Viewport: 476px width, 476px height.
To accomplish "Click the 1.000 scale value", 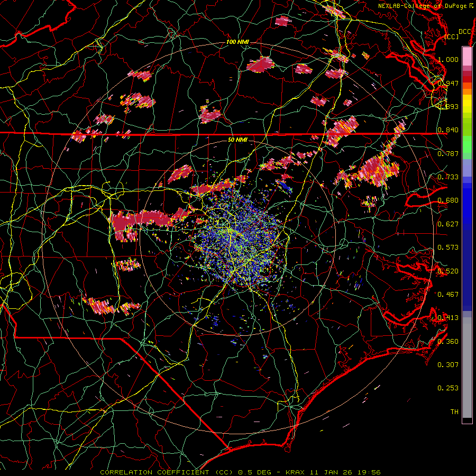I will click(448, 59).
